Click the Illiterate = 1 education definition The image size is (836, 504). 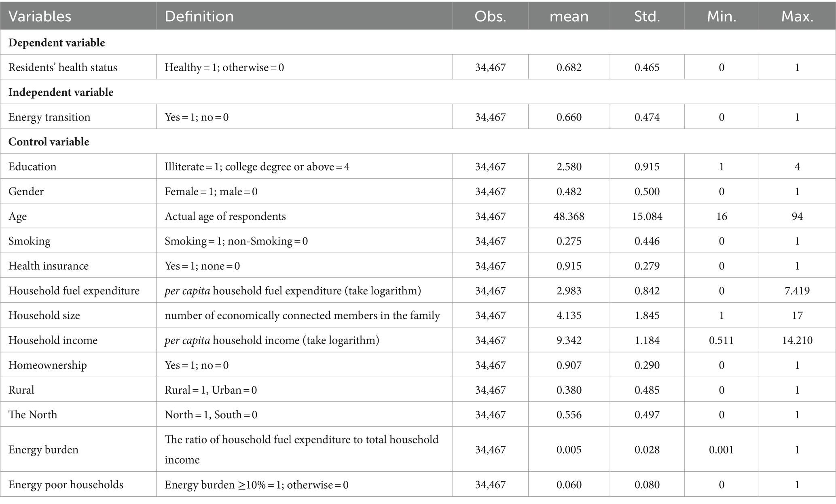257,167
